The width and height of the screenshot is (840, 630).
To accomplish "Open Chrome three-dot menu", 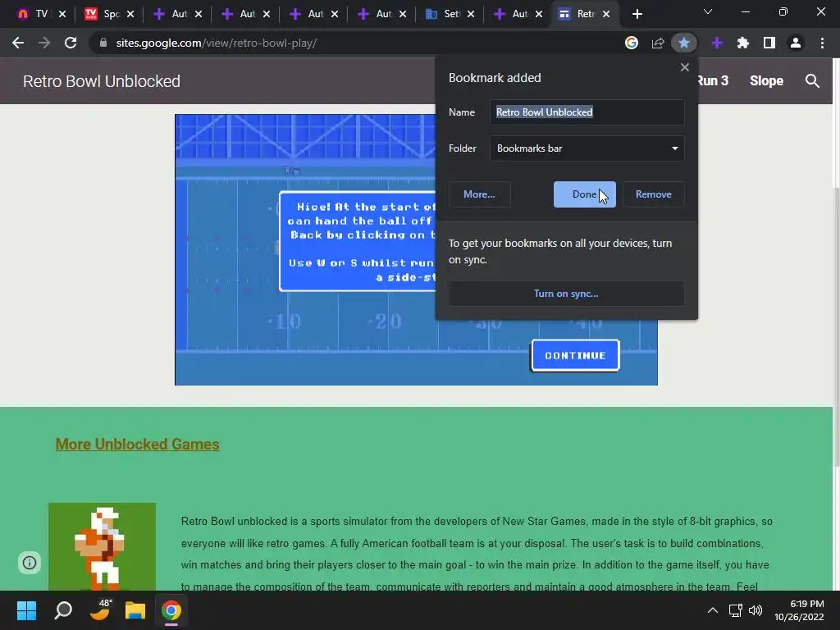I will pyautogui.click(x=822, y=43).
